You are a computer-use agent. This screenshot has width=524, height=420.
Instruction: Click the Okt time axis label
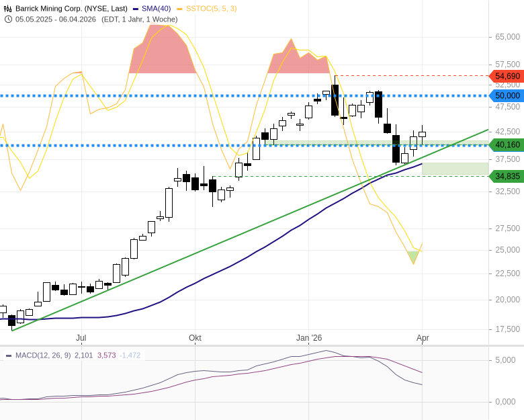tap(195, 338)
